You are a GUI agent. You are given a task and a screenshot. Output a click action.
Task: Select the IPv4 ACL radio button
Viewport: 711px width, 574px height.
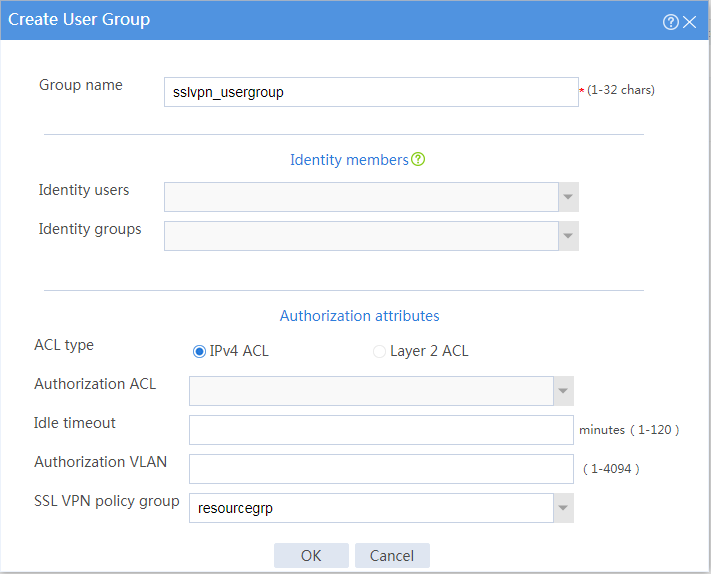pos(199,351)
